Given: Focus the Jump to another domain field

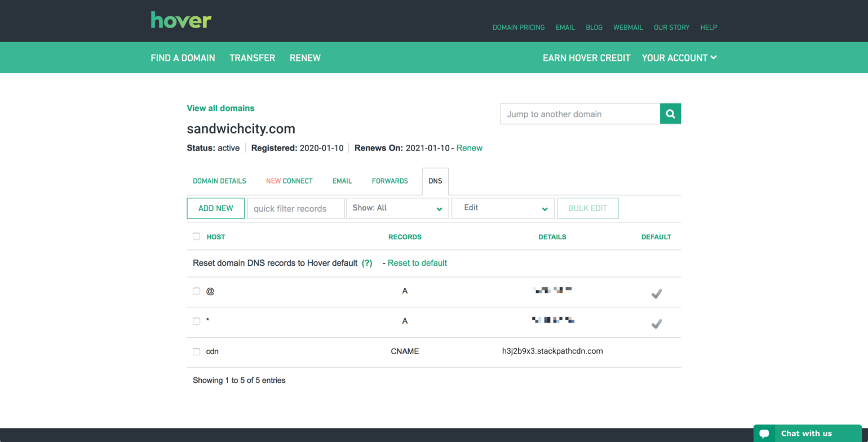Looking at the screenshot, I should pos(580,114).
